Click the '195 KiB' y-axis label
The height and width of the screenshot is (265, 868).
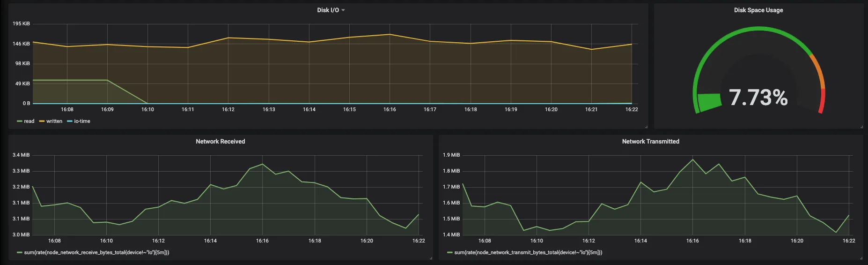(x=21, y=23)
